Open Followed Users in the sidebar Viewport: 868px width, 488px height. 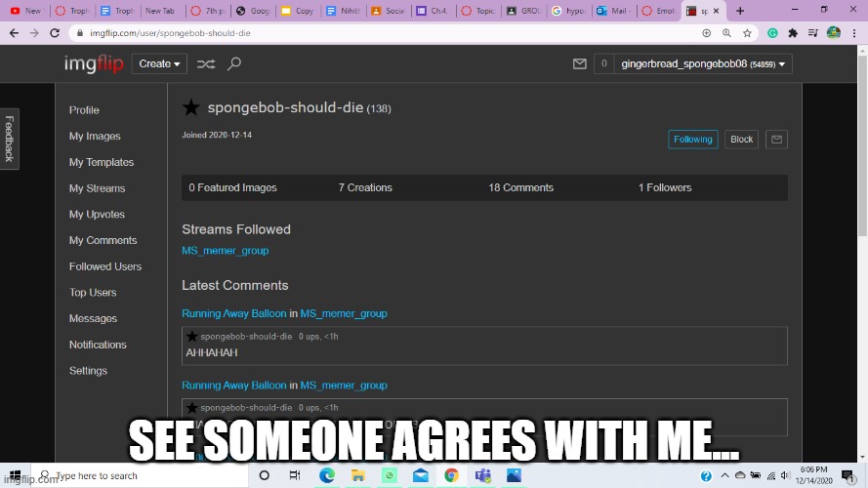105,266
